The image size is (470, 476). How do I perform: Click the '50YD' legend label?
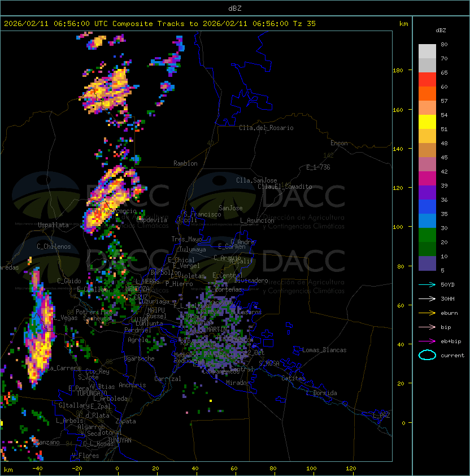tap(447, 284)
